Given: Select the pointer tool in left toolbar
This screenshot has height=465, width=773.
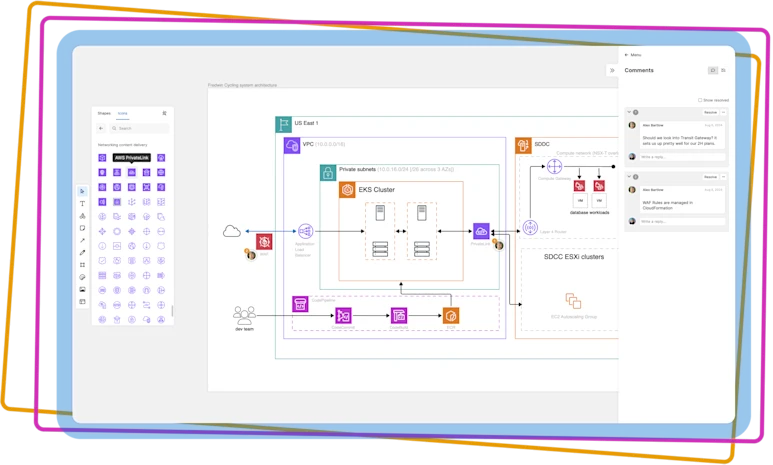Looking at the screenshot, I should coord(82,191).
